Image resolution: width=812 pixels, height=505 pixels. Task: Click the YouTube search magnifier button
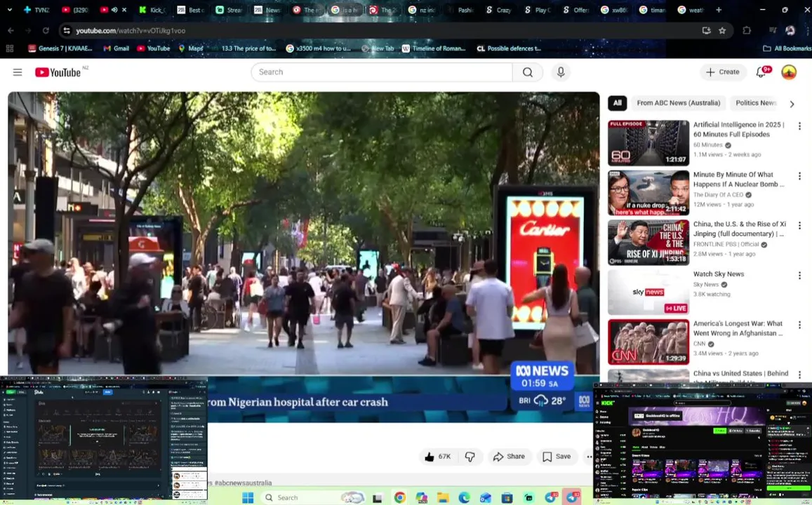[527, 72]
